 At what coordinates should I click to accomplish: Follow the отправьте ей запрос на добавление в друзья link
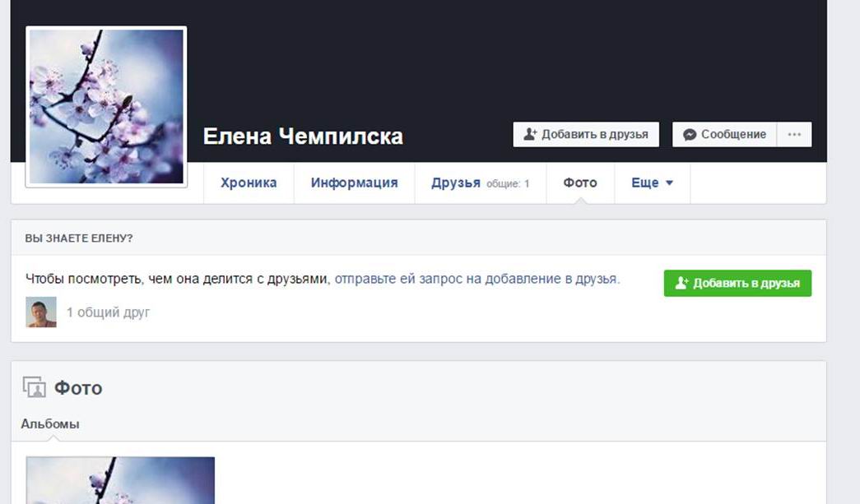tap(476, 279)
